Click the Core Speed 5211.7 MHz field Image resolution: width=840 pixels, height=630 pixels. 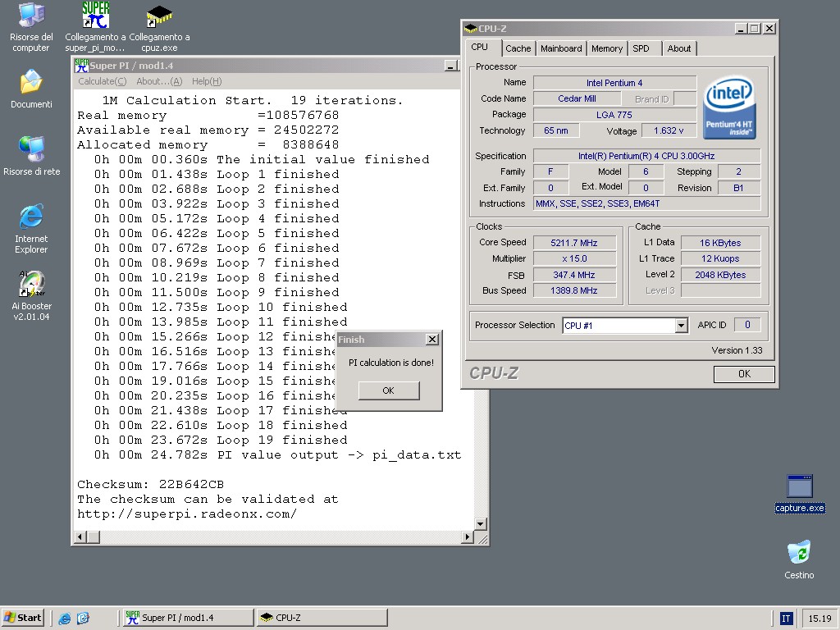click(574, 243)
